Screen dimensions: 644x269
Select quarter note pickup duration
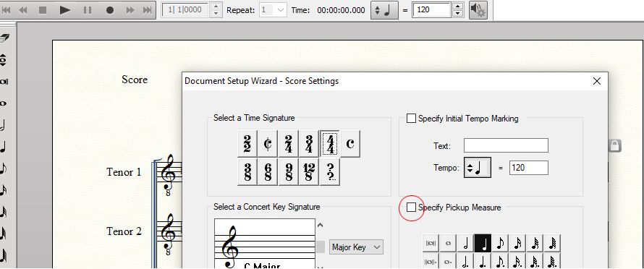coord(483,243)
